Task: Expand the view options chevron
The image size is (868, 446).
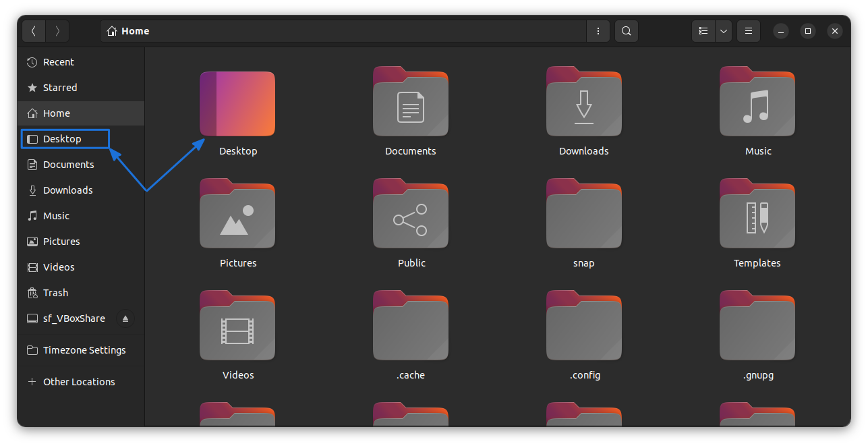Action: click(x=723, y=30)
